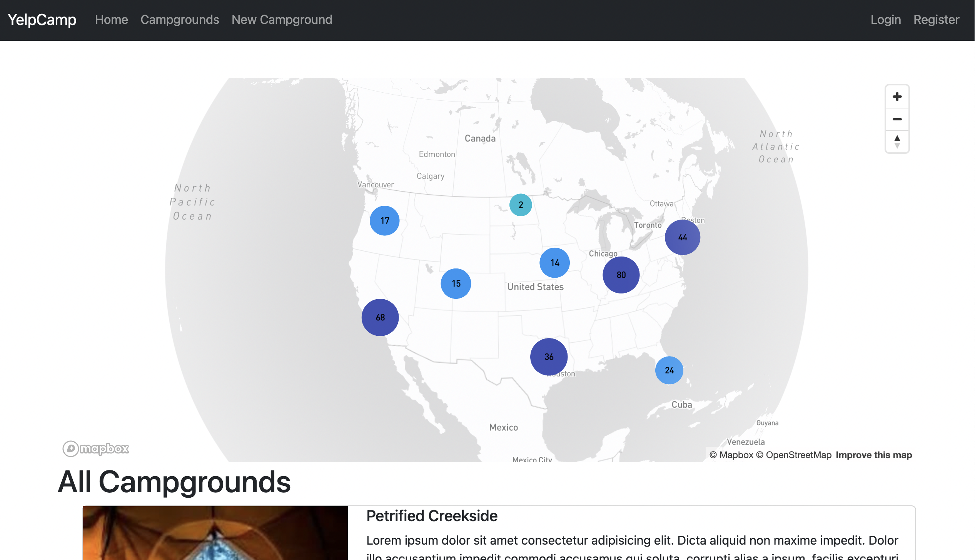The height and width of the screenshot is (560, 975).
Task: Click the Chicago city label
Action: tap(603, 254)
